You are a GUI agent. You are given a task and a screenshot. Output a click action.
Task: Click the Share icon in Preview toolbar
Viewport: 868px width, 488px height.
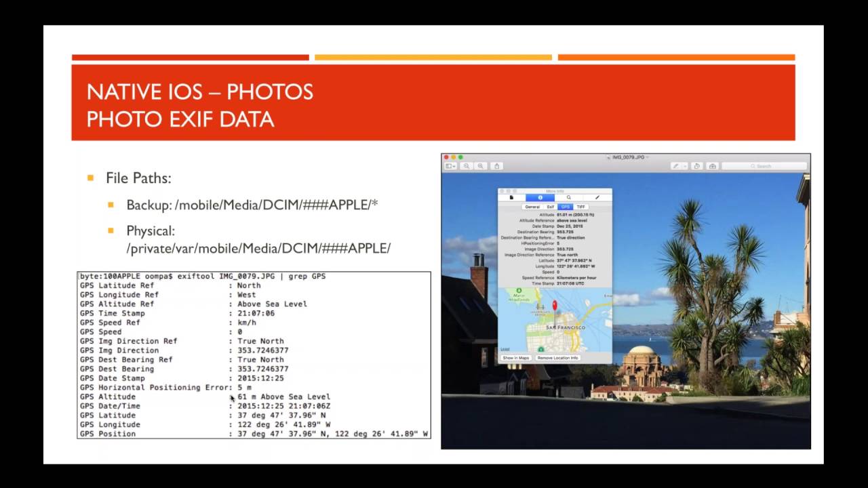tap(497, 166)
